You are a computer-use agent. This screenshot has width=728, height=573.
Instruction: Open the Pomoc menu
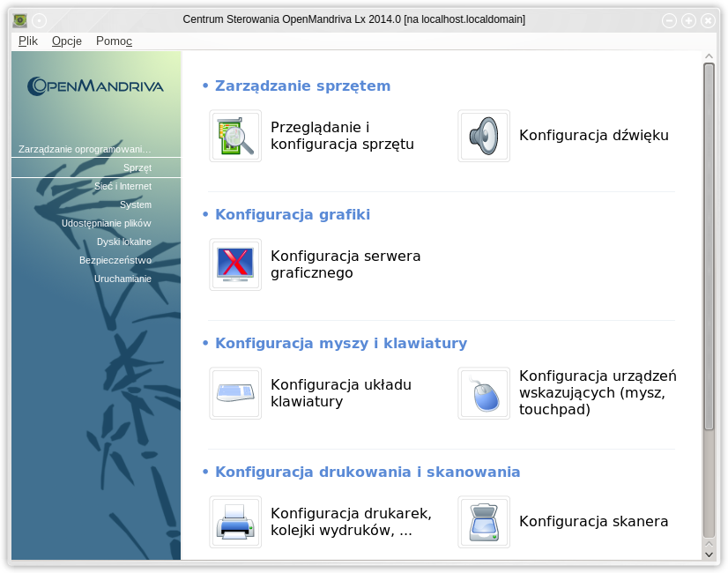coord(115,41)
